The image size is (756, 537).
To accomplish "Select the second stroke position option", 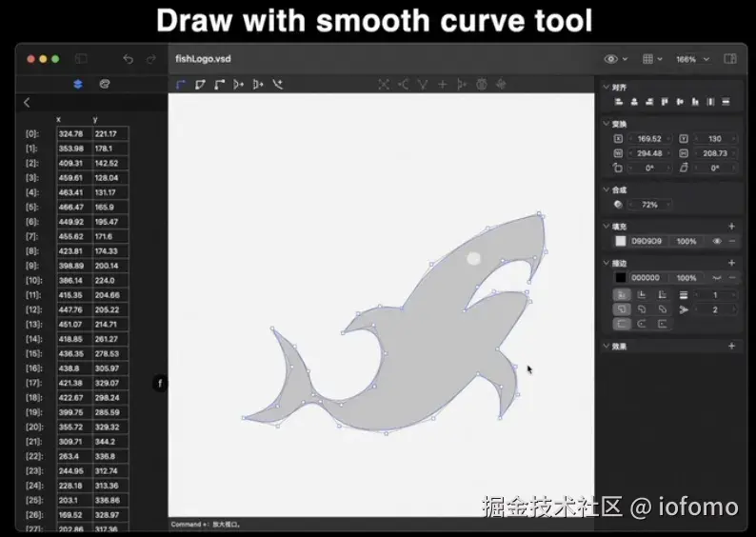I will 642,294.
